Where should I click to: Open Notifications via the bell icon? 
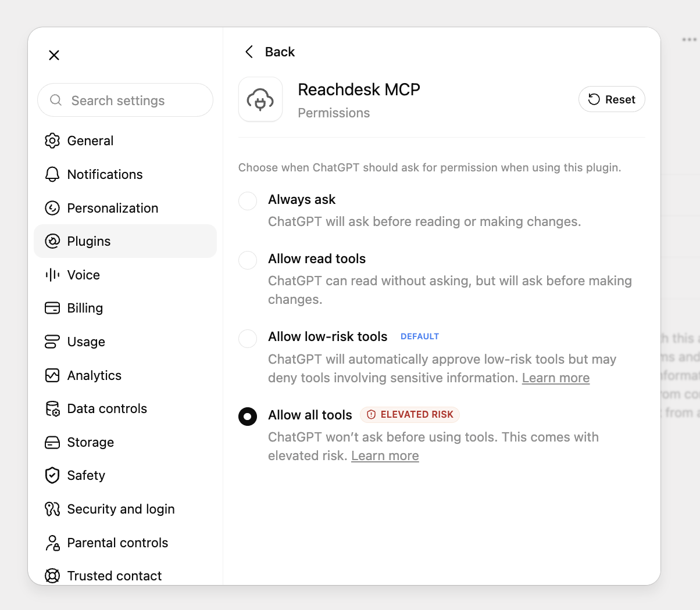[x=52, y=174]
